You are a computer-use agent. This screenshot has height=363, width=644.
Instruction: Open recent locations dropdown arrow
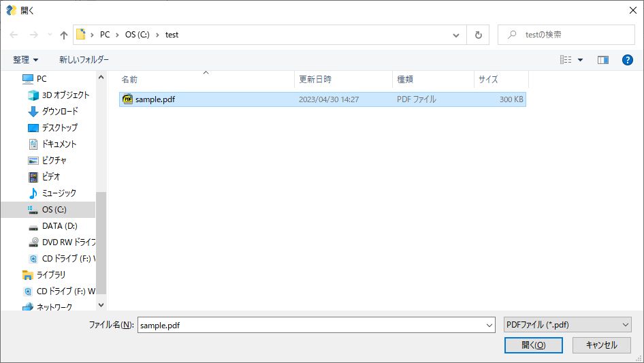point(456,35)
